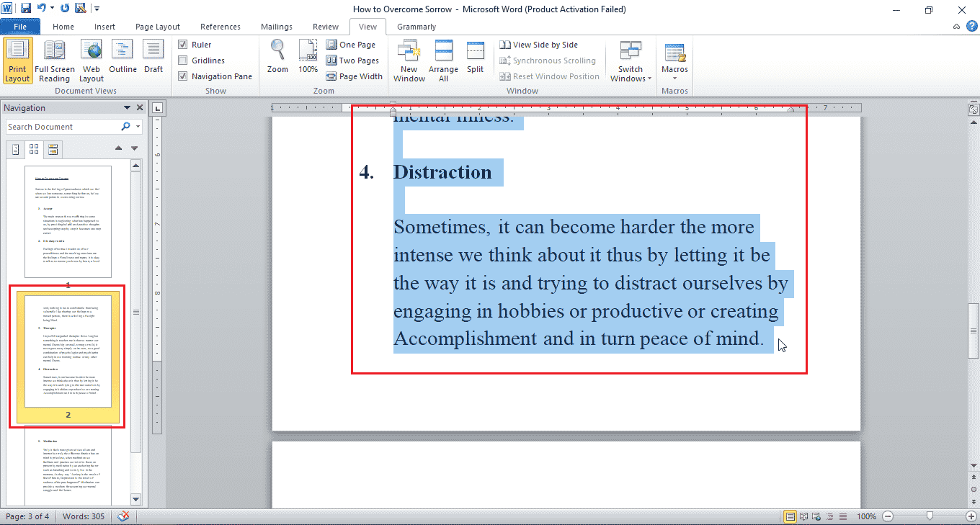
Task: Undo last action in quick access toolbar
Action: [x=41, y=9]
